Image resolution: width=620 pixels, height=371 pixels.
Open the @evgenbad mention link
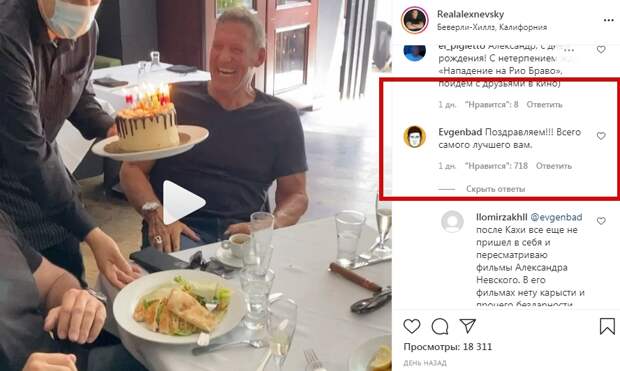pos(556,217)
